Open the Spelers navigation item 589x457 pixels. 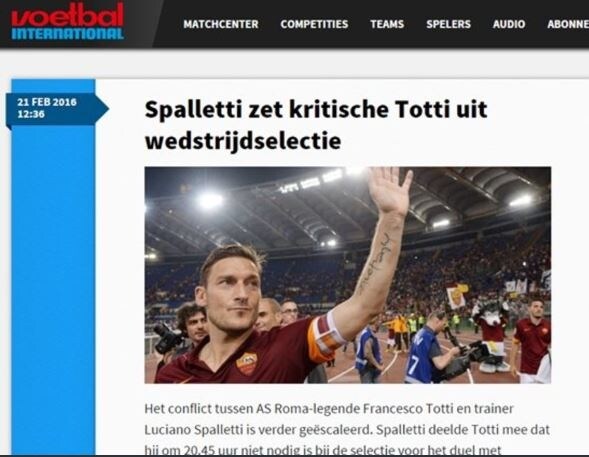tap(449, 24)
